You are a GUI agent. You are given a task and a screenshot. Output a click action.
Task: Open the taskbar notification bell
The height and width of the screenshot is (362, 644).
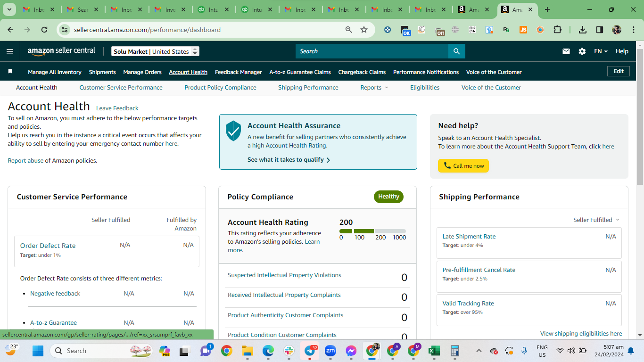click(x=631, y=351)
